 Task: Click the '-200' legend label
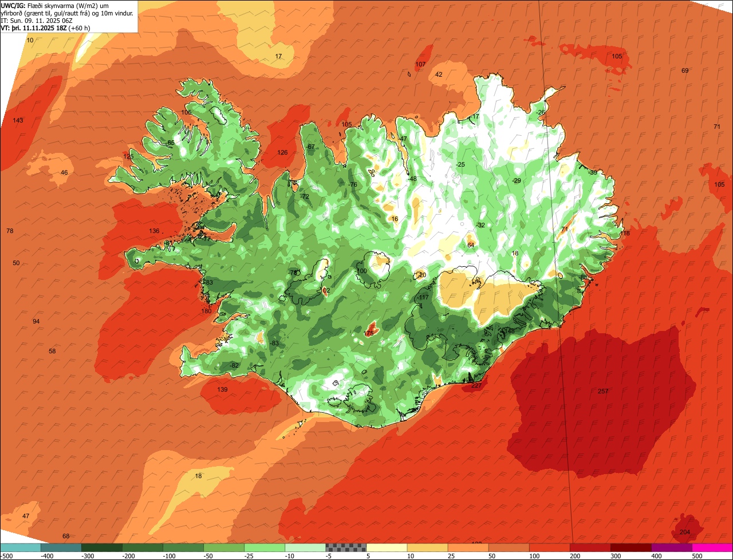click(x=129, y=556)
